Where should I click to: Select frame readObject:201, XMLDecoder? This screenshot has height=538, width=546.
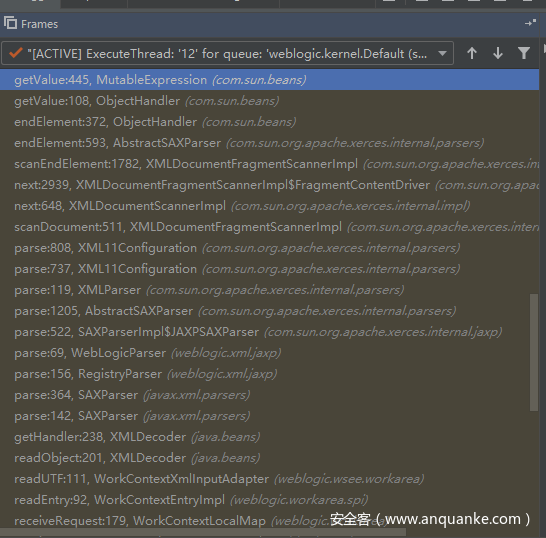[x=270, y=458]
